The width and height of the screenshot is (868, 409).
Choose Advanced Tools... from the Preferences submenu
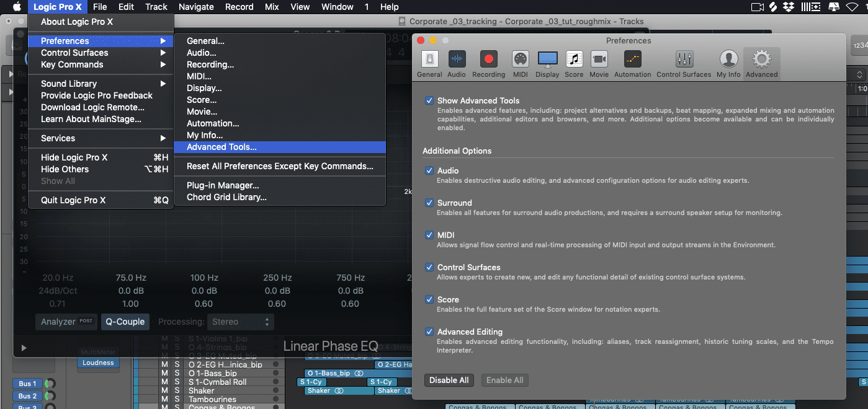[x=280, y=147]
